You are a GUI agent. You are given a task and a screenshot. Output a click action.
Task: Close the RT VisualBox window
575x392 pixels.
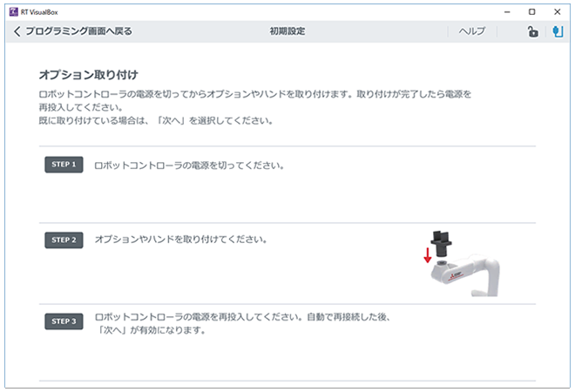[x=557, y=11]
